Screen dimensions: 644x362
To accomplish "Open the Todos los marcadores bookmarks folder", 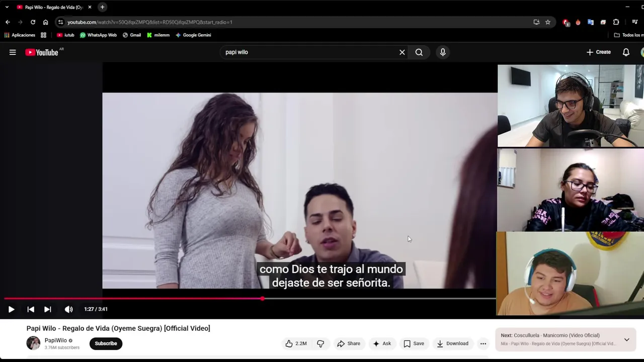I will point(628,35).
